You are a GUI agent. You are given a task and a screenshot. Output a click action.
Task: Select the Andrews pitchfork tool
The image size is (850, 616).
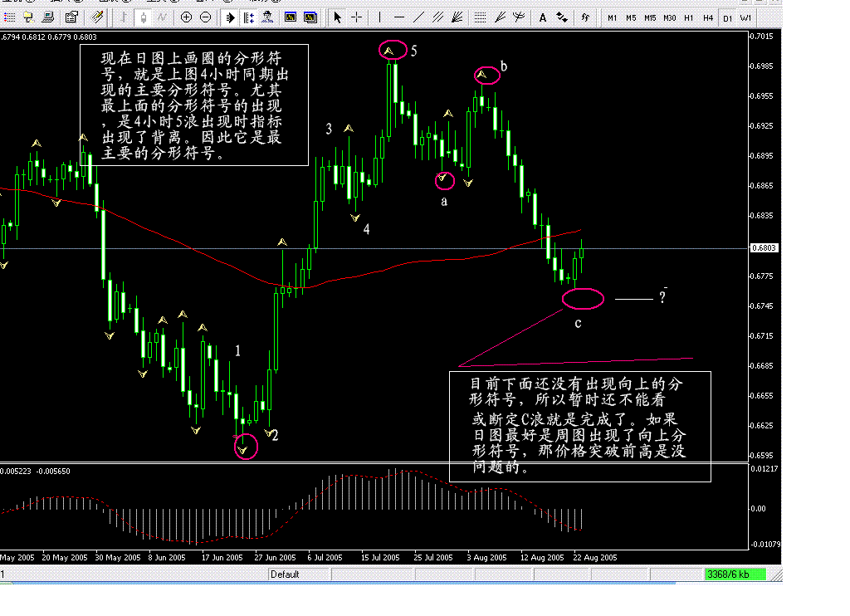click(x=519, y=17)
